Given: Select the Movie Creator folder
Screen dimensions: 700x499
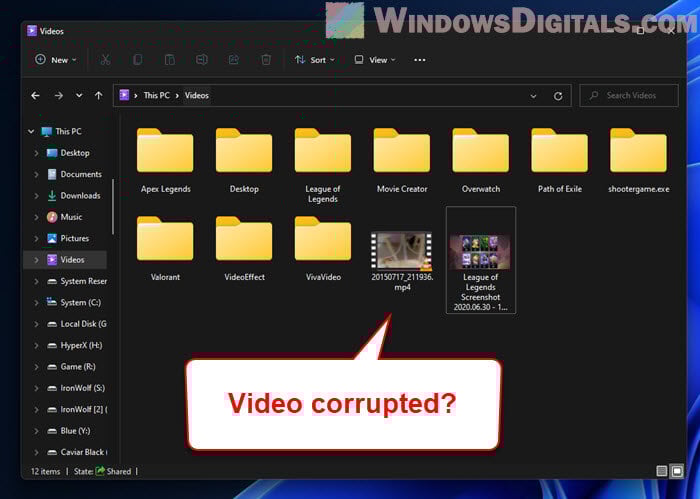Looking at the screenshot, I should 402,161.
